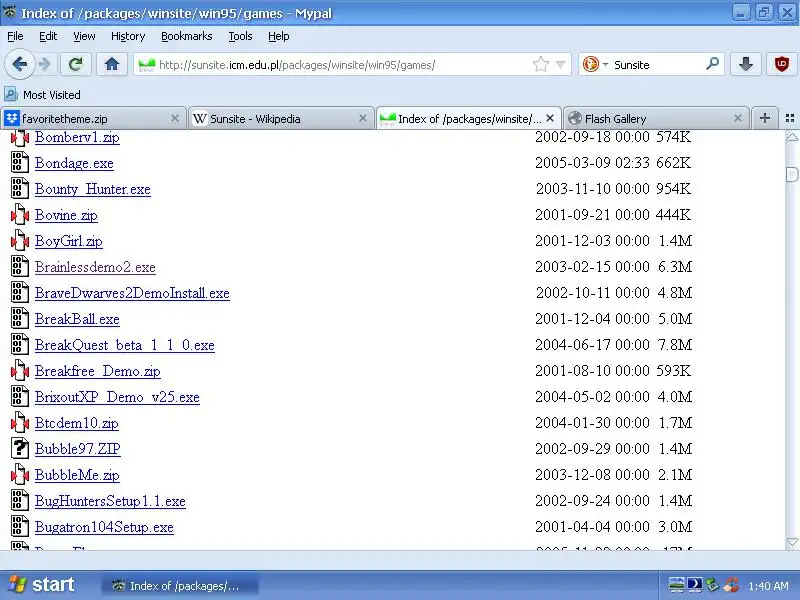800x600 pixels.
Task: Close the Sunsite - Wikipedia tab
Action: [363, 118]
